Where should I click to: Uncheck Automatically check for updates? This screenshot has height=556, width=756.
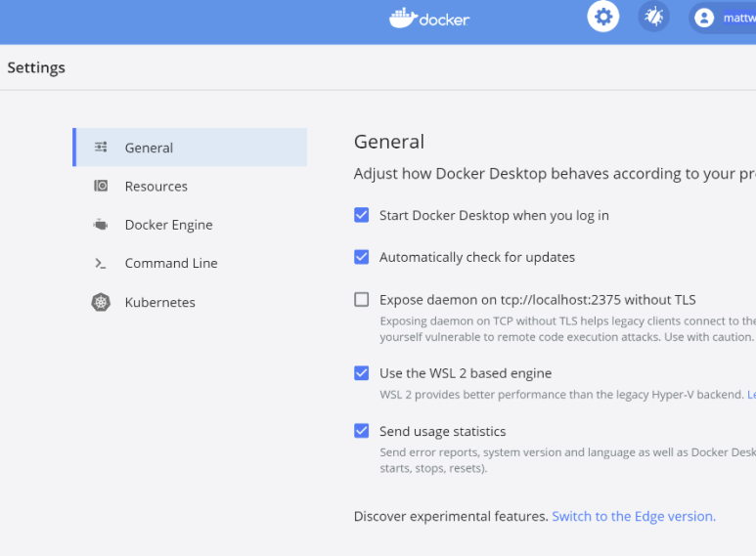[361, 257]
